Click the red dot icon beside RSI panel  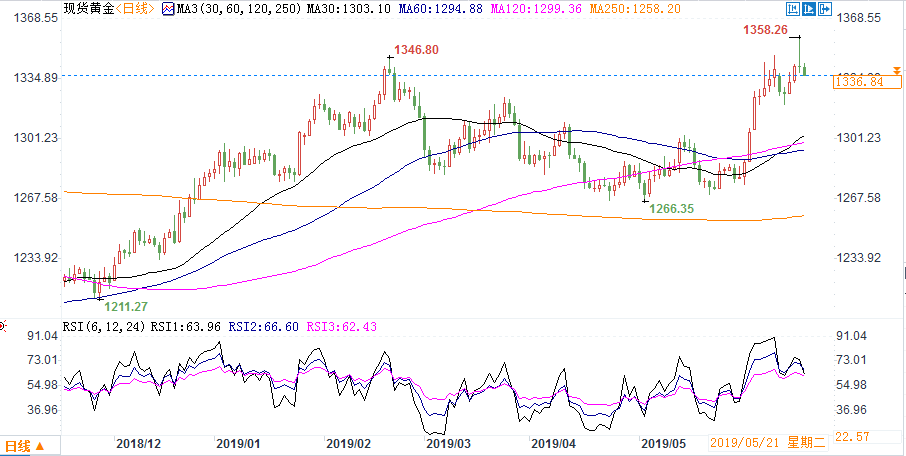pos(2,327)
